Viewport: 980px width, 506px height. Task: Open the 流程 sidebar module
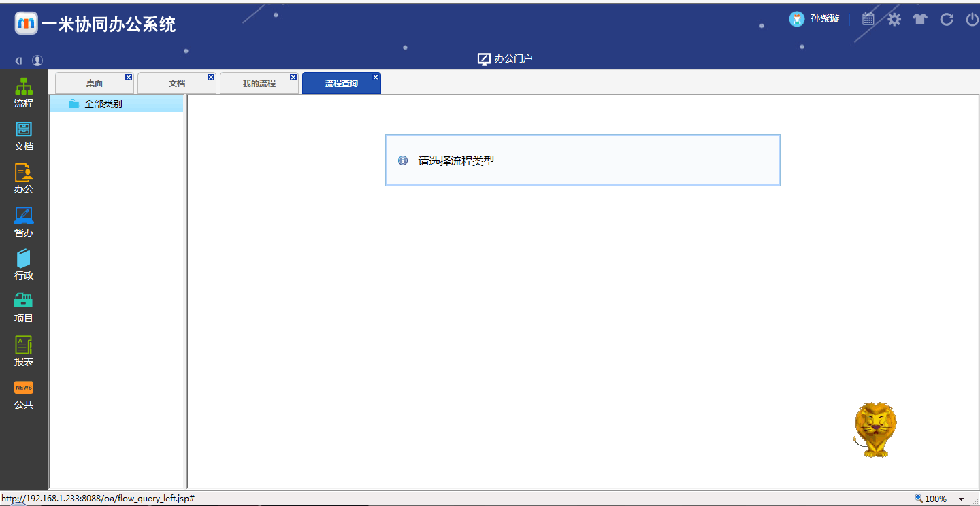[24, 93]
